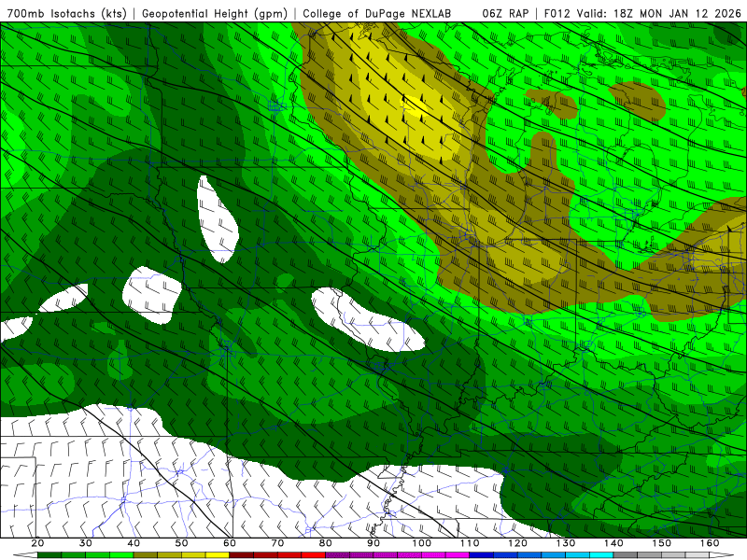Click the '20' color bar label
Viewport: 747px width, 560px height.
tap(37, 543)
